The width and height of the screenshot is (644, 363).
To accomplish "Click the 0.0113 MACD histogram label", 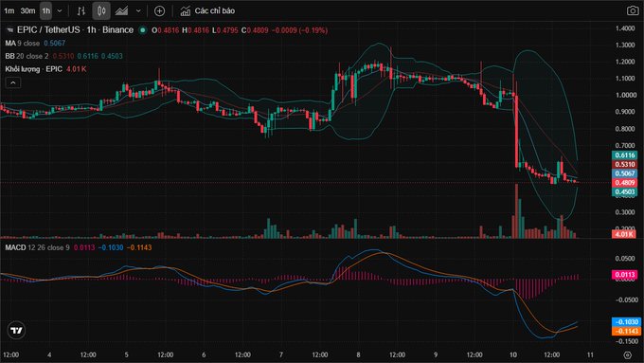I will (624, 275).
